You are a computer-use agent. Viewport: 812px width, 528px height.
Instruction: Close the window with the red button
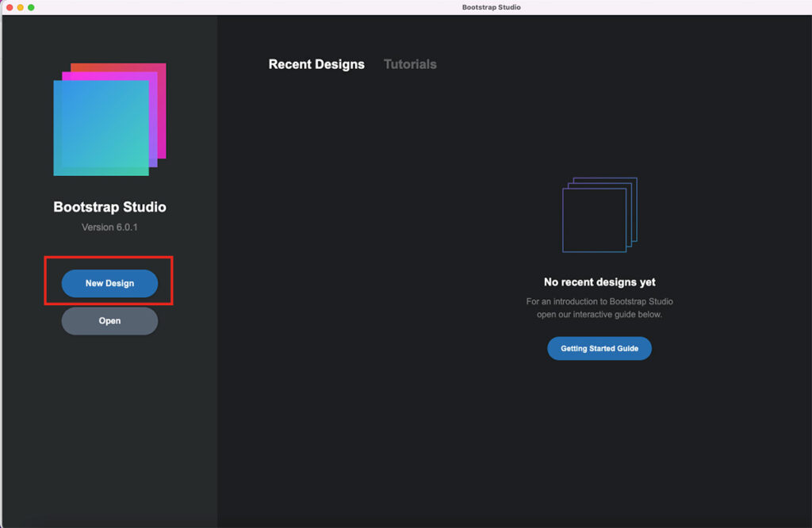pyautogui.click(x=10, y=7)
